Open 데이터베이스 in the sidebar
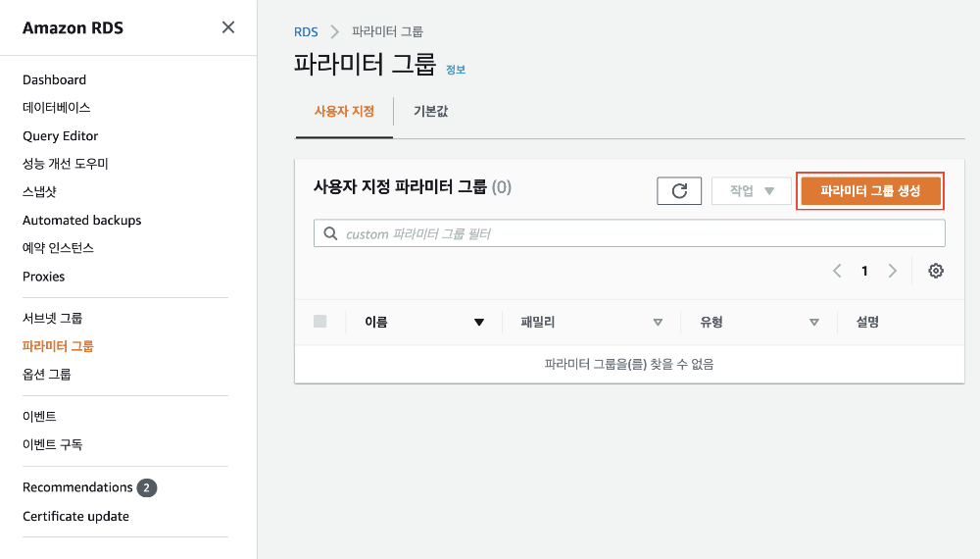This screenshot has width=980, height=559. (56, 108)
